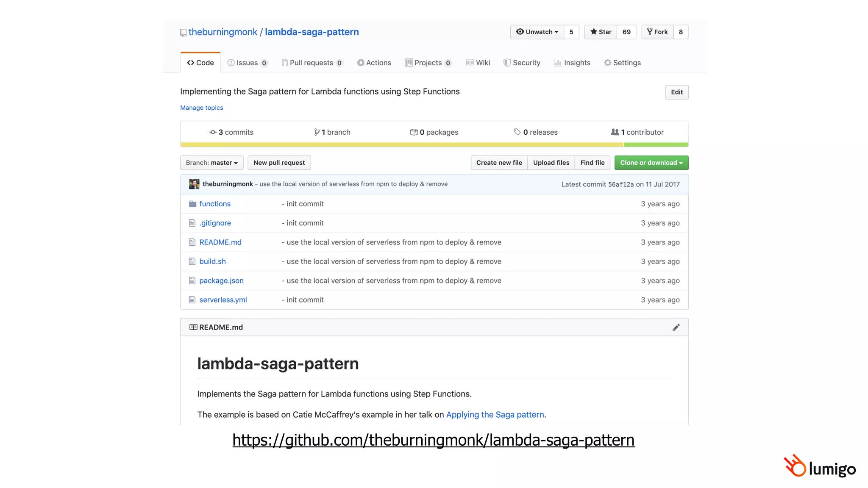This screenshot has width=868, height=488.
Task: Click the book icon in README.md header
Action: pos(193,327)
